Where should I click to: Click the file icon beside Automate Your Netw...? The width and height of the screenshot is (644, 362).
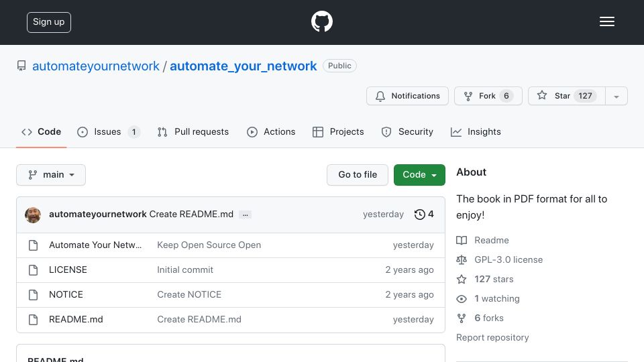pyautogui.click(x=34, y=245)
